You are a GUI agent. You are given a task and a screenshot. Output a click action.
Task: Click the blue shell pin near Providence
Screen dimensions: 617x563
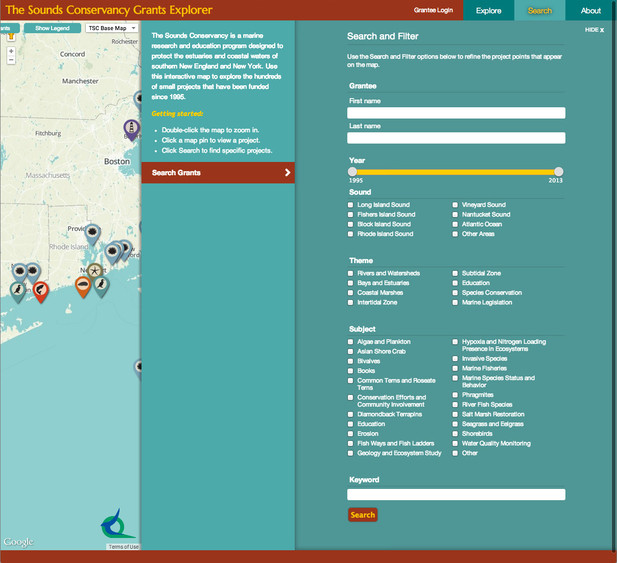coord(92,233)
